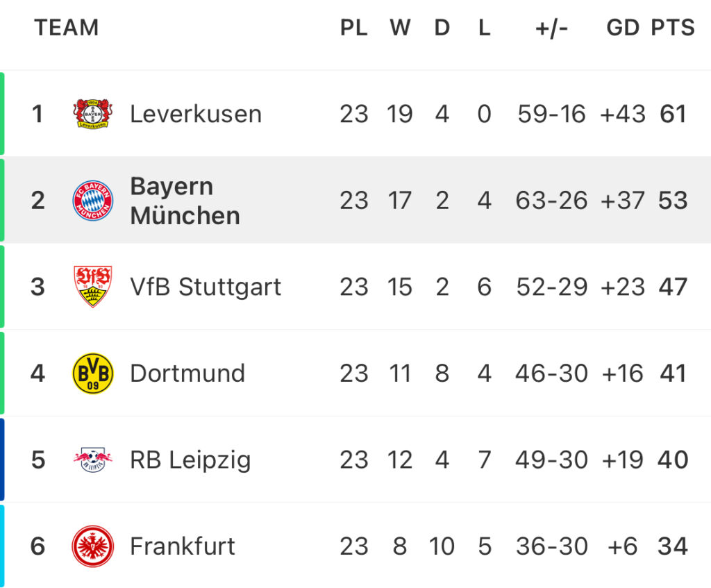The width and height of the screenshot is (711, 588).
Task: Open the Leverkusen club crest
Action: click(x=93, y=113)
